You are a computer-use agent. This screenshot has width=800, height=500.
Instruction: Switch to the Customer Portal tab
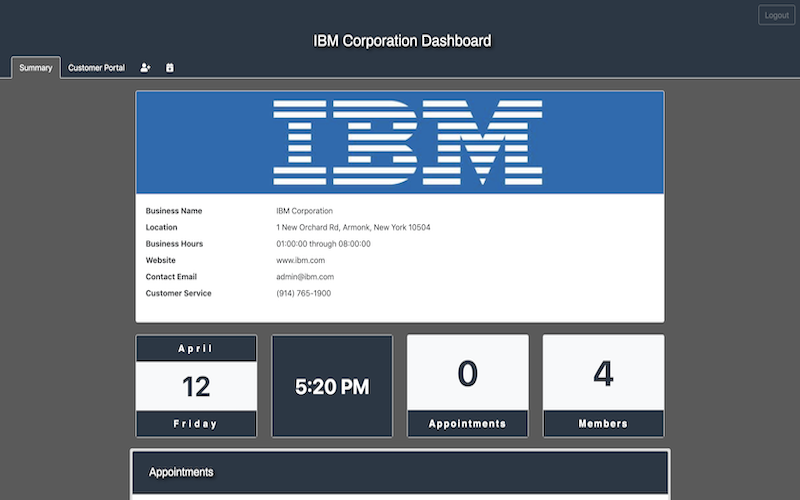pos(97,68)
